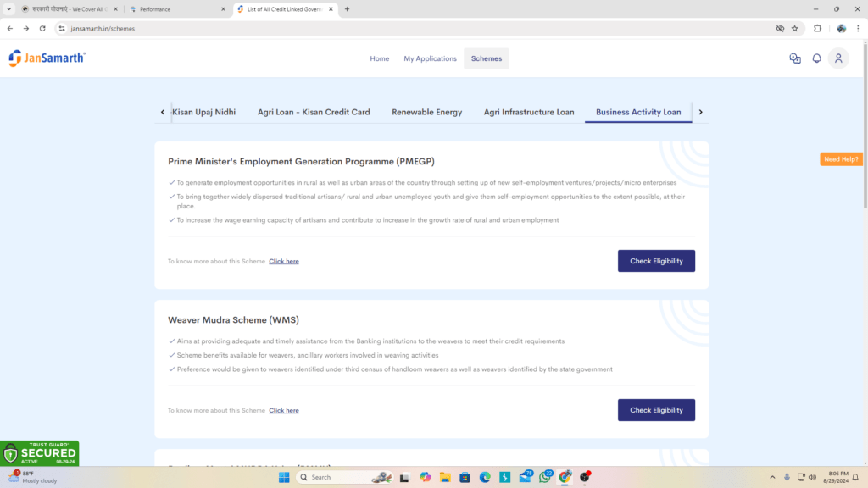The width and height of the screenshot is (868, 488).
Task: Click the heading "Weaver Mudra Scheme (WMS)"
Action: tap(234, 319)
